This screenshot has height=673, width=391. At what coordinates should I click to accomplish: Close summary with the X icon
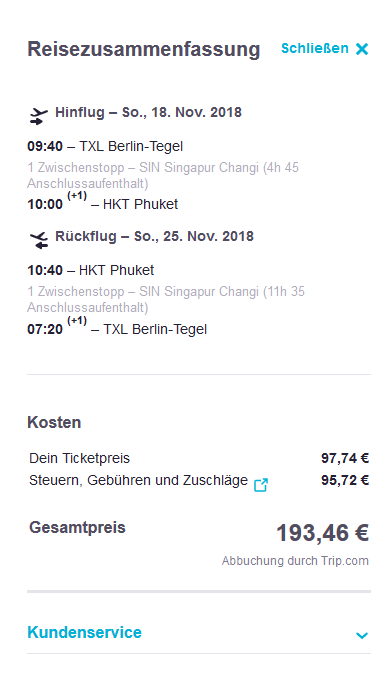[362, 49]
